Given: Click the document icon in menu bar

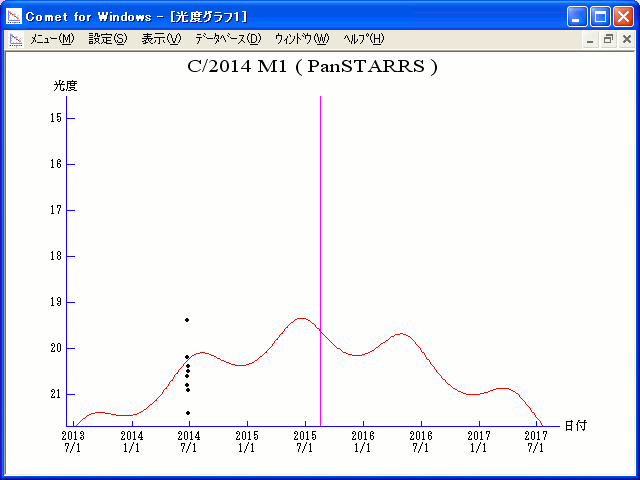Looking at the screenshot, I should (x=16, y=40).
